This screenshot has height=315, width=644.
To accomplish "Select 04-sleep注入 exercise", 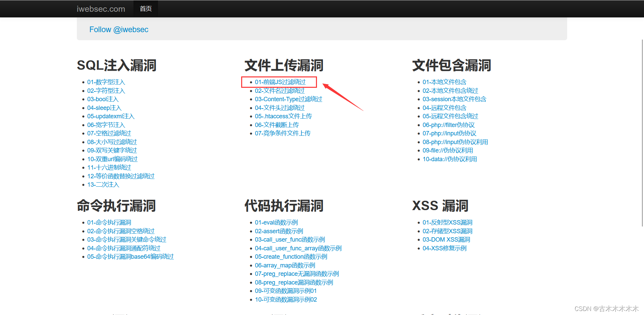I will pos(104,108).
